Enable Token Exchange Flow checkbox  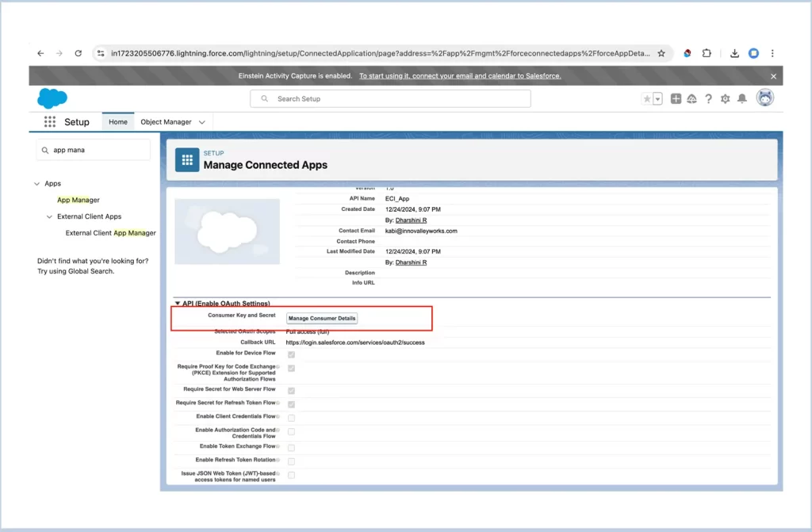click(x=292, y=448)
